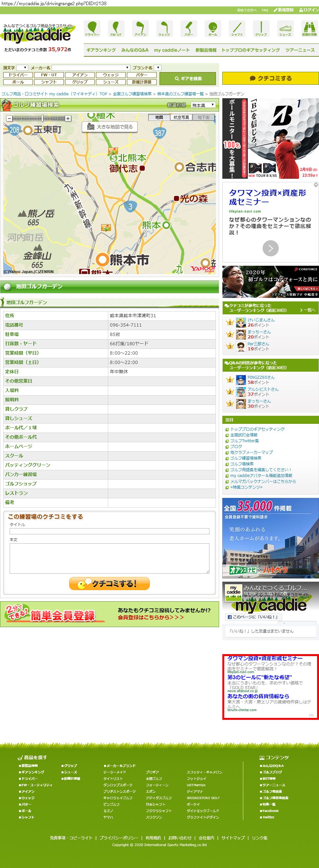Go to the ツアーニュース menu item
This screenshot has width=319, height=868.
coord(300,50)
